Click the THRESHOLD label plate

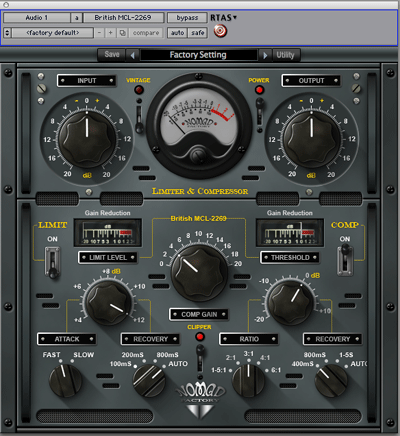coord(290,257)
